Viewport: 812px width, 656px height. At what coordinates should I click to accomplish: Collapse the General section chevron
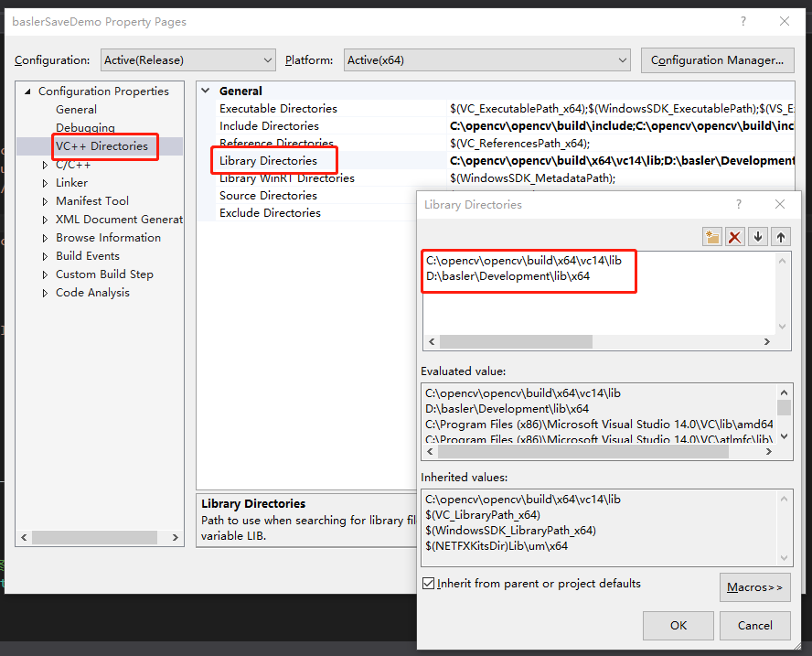coord(206,91)
